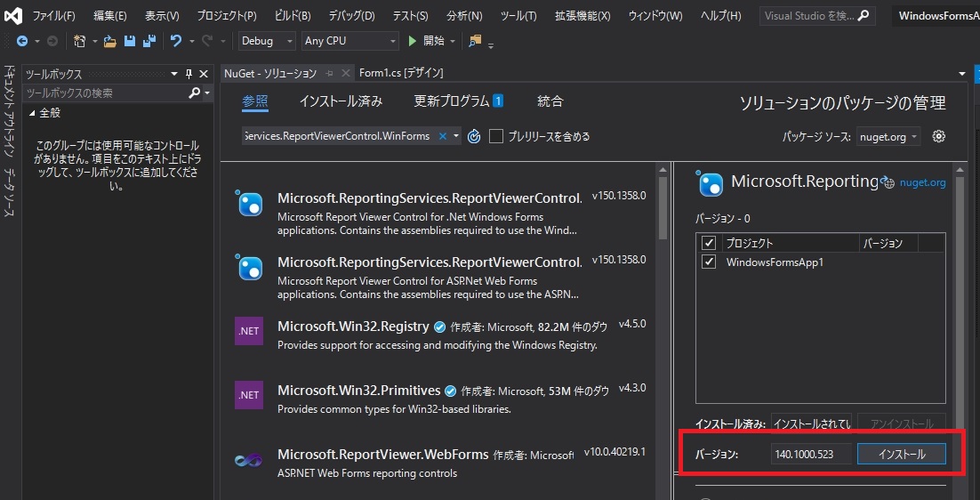Open the デバッグ(D) menu

click(352, 16)
